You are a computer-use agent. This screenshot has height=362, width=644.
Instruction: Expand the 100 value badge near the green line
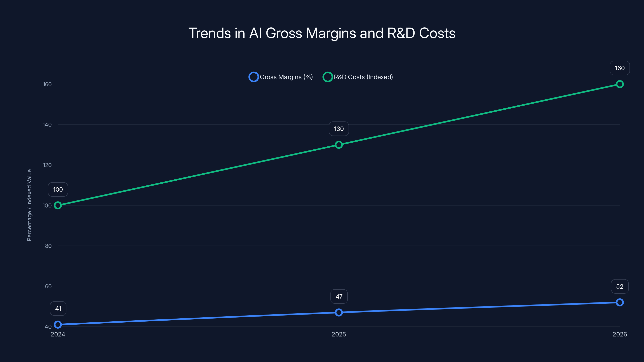(x=58, y=189)
